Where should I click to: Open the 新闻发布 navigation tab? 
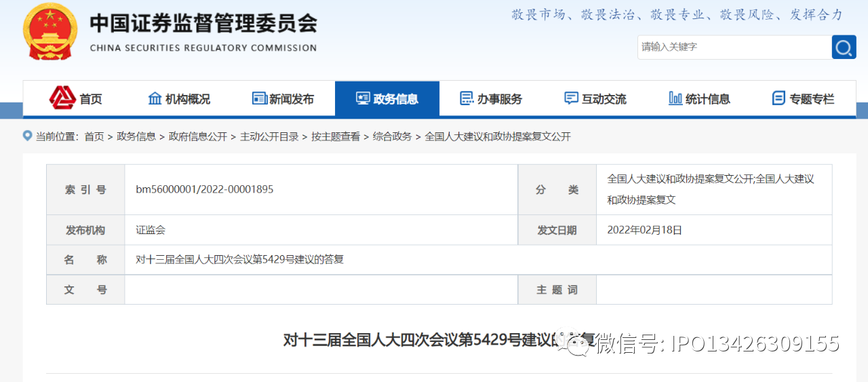pyautogui.click(x=283, y=99)
